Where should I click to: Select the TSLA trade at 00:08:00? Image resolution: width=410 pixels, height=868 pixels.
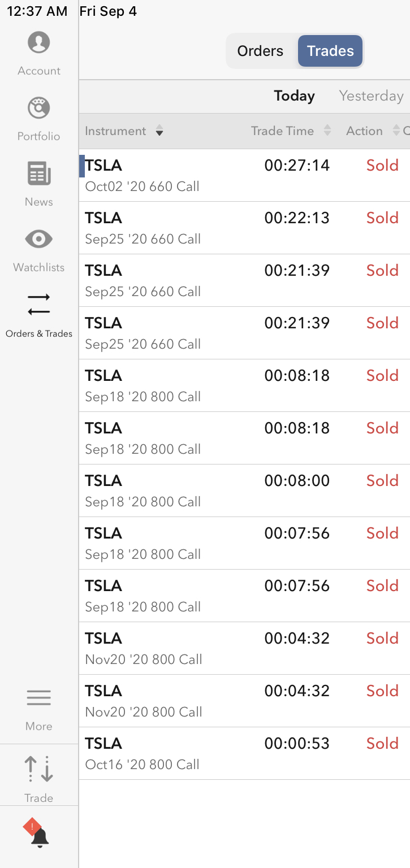coord(244,491)
